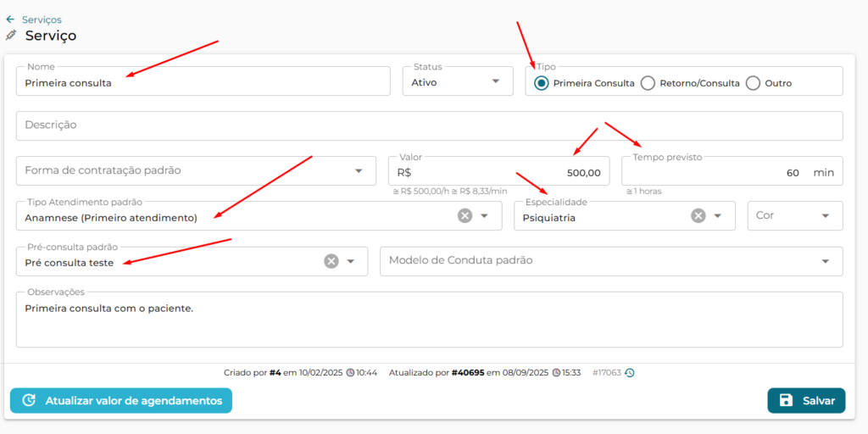Click the floppy disk icon in Salvar
This screenshot has width=868, height=434.
tap(786, 401)
